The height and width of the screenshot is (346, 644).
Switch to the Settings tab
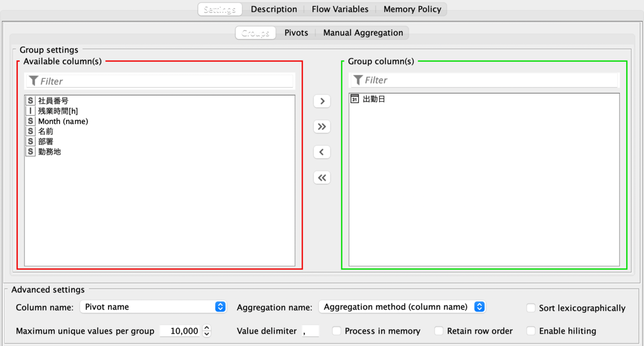click(x=219, y=9)
